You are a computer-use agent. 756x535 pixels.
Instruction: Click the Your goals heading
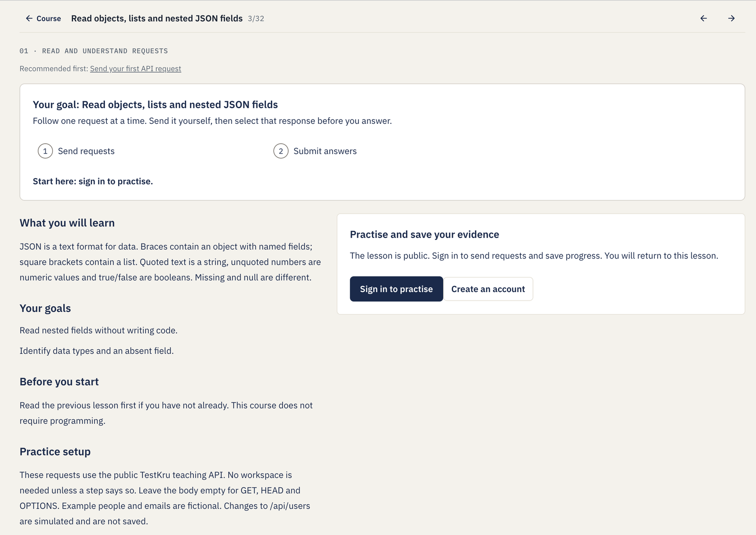click(x=45, y=309)
